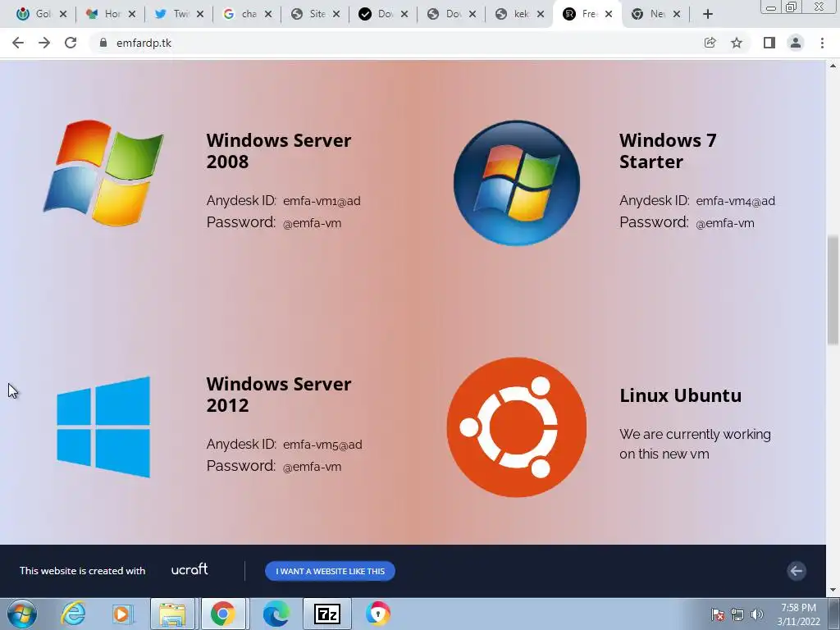Click the Windows 7 Starter orb logo

[517, 183]
